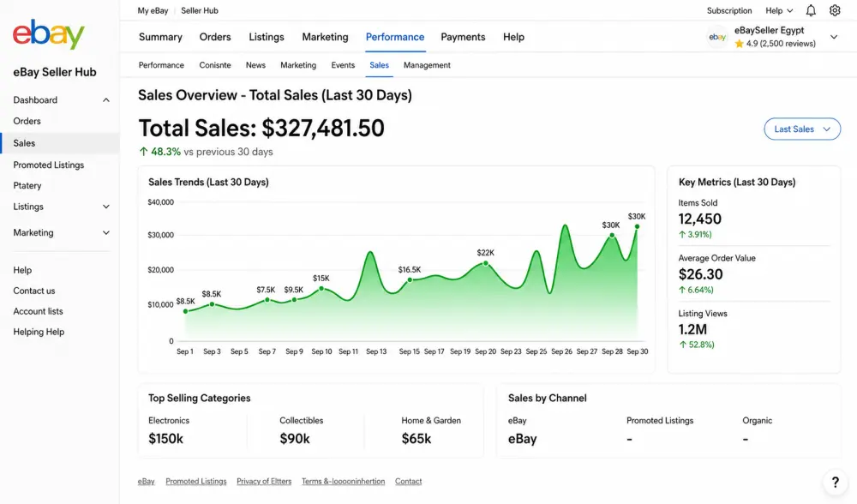Viewport: 857px width, 504px height.
Task: Click the 4.9 (2,500 reviews) rating text
Action: (x=781, y=44)
